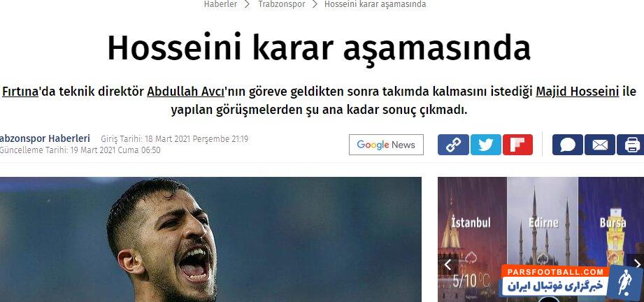Screen dimensions: 644x302
Task: Click the Google News button
Action: pos(386,145)
